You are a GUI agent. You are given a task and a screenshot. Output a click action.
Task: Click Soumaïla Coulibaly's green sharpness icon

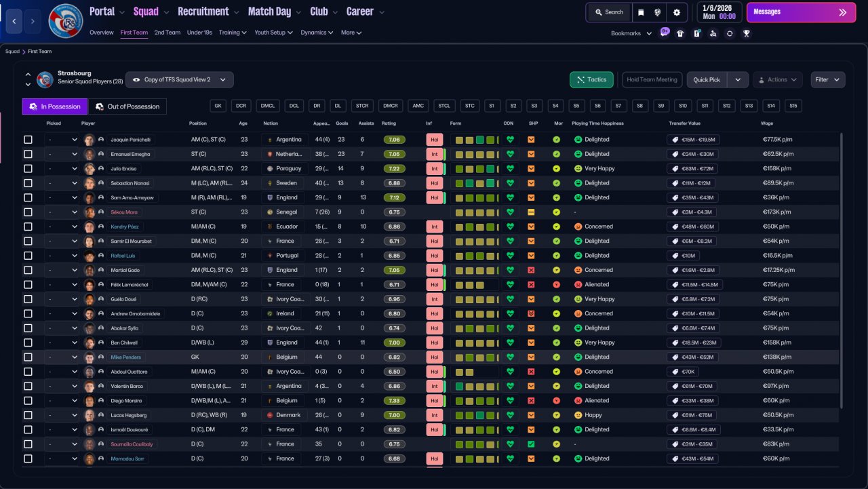click(531, 444)
